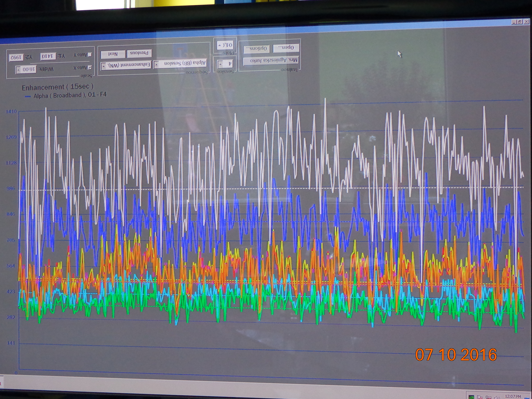Viewport: 532px width, 399px height.
Task: Click the network connection tray icon
Action: [488, 397]
